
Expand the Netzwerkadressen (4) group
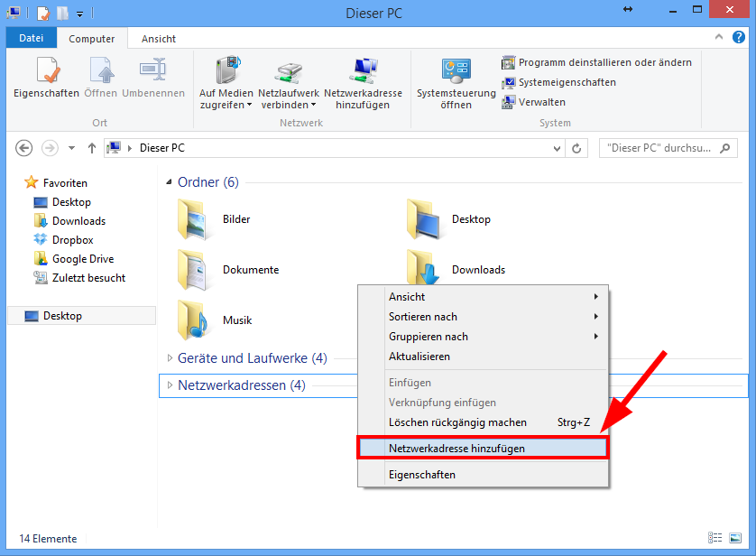(169, 385)
